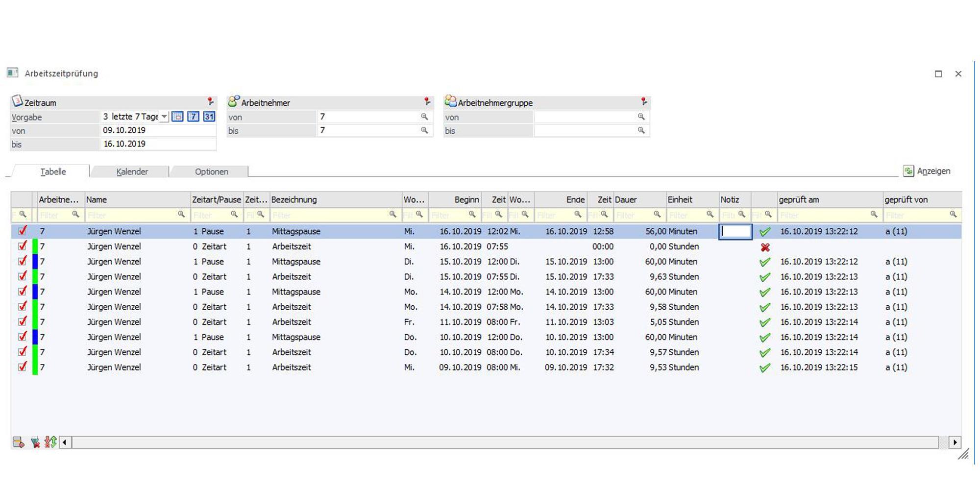Click the scrollbar right arrow
This screenshot has height=490, width=980.
(955, 442)
